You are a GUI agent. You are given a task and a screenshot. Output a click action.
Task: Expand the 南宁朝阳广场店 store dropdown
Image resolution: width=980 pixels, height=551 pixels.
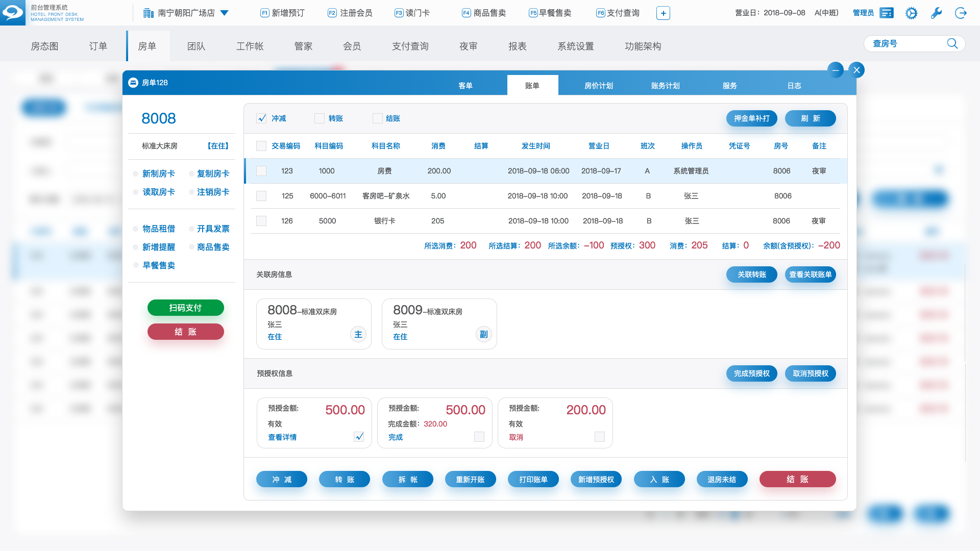pos(225,13)
